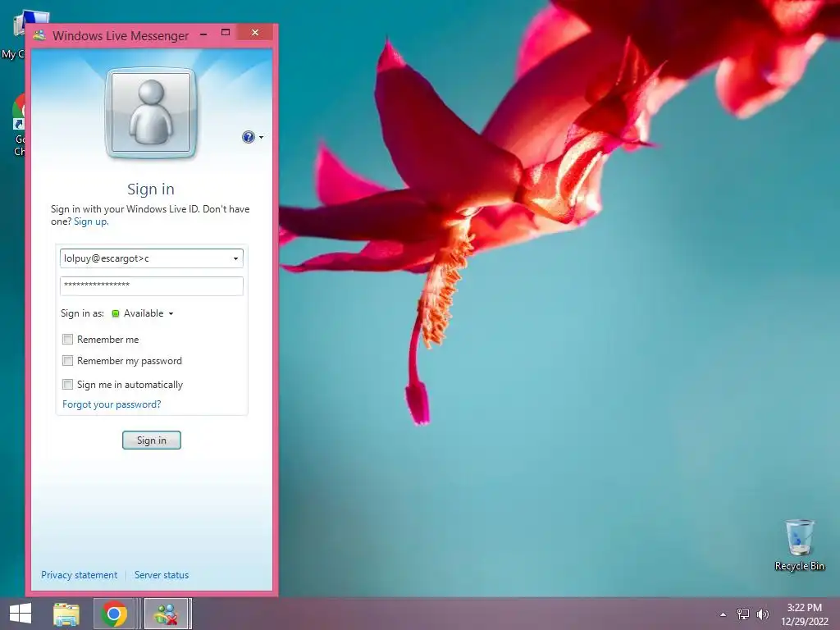Click the Messenger taskbar icon
Image resolution: width=840 pixels, height=630 pixels.
(166, 614)
